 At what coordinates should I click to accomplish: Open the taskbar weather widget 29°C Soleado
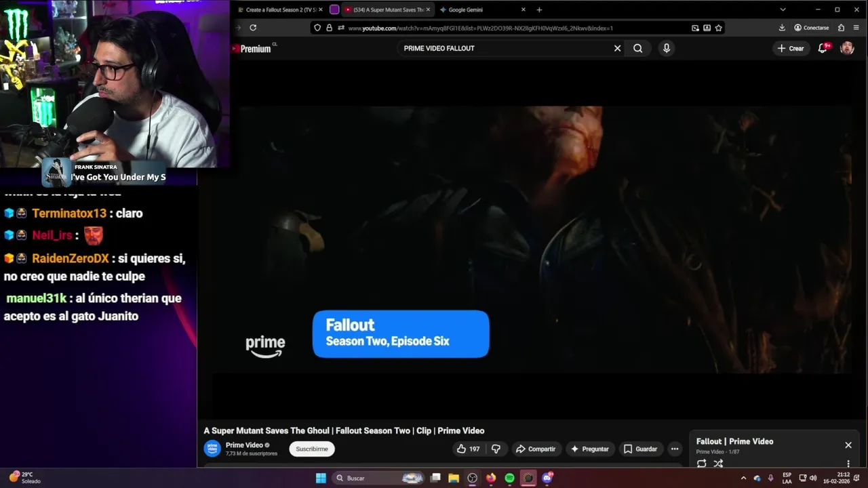tap(24, 478)
